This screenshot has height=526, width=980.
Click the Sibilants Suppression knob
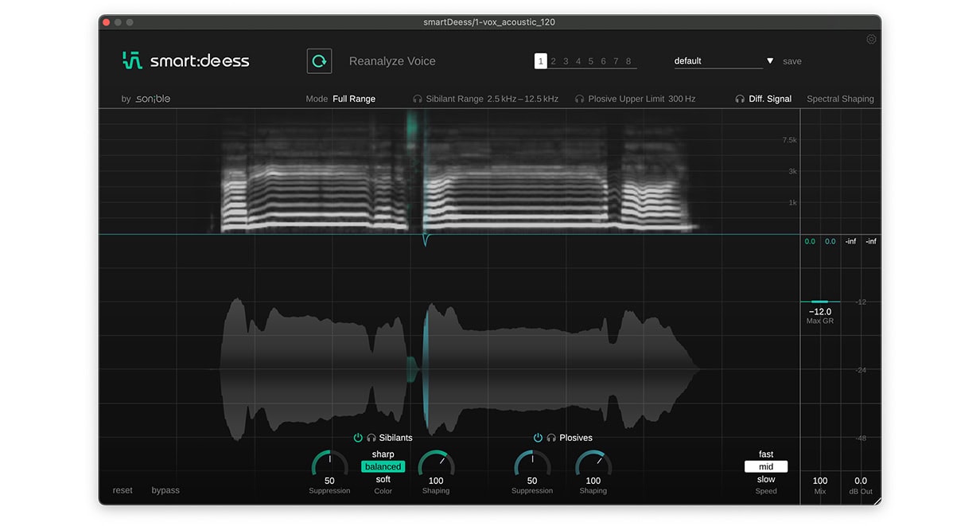click(329, 463)
